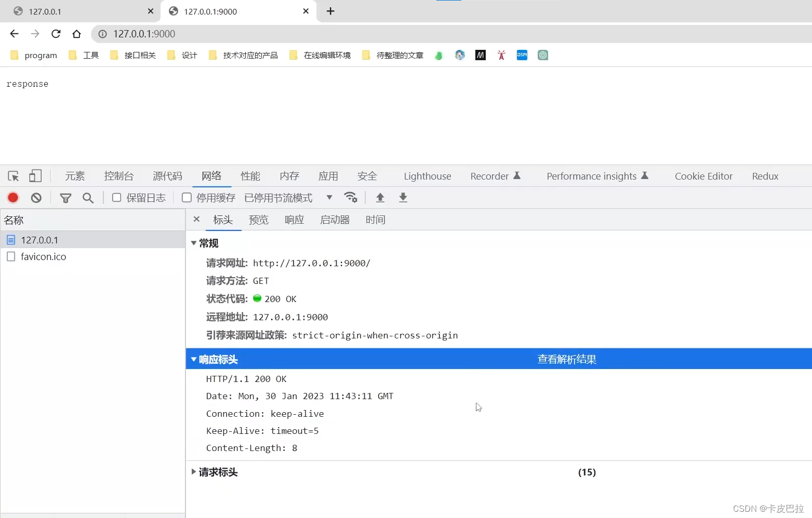The height and width of the screenshot is (518, 812).
Task: Open the round avatar bookmark icon
Action: (x=460, y=55)
